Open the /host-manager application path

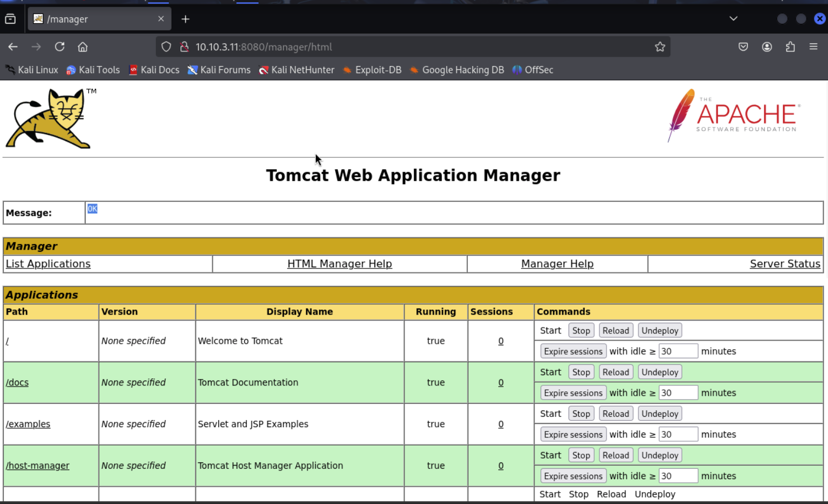tap(37, 466)
